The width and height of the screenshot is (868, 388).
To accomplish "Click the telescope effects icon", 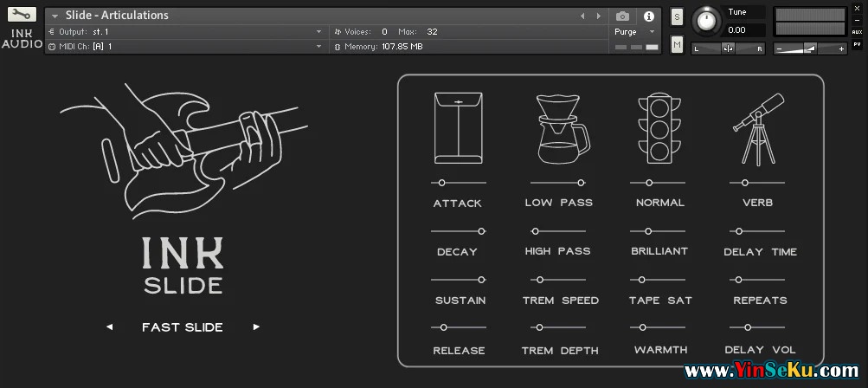I will [x=757, y=128].
